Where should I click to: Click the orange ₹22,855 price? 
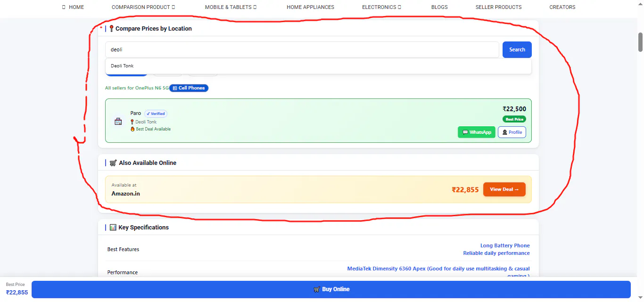[465, 190]
